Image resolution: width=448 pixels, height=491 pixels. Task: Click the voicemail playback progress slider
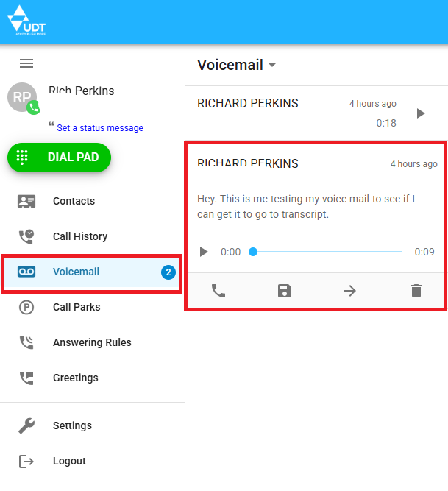click(x=325, y=252)
